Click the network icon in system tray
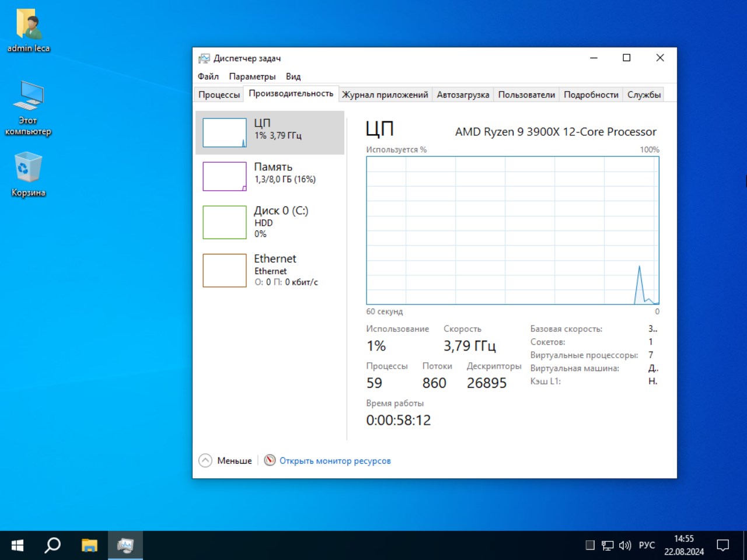 (607, 545)
